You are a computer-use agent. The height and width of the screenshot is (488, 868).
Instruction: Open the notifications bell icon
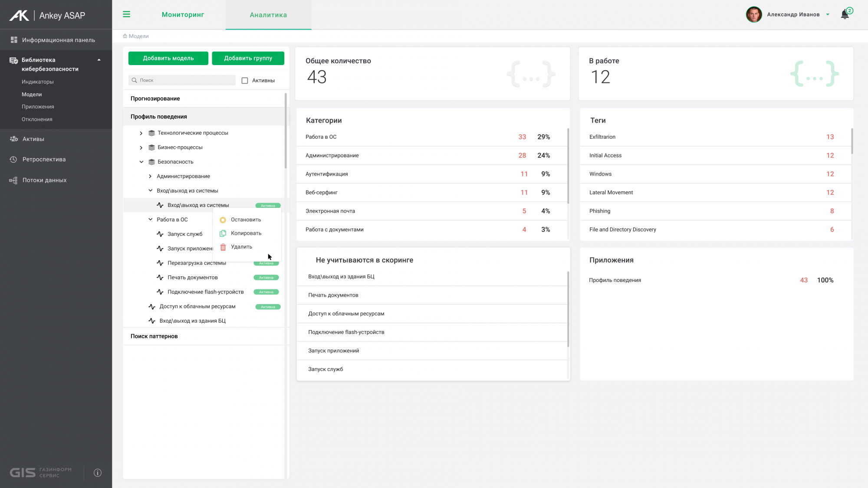point(845,14)
